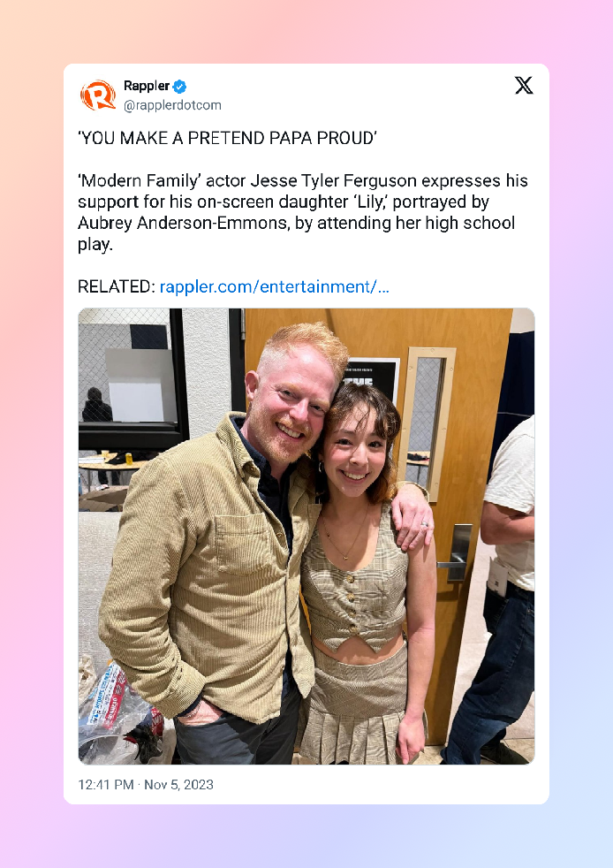Select the 'YOU MAKE A PRETEND PAPA PROUD' headline

click(x=227, y=138)
